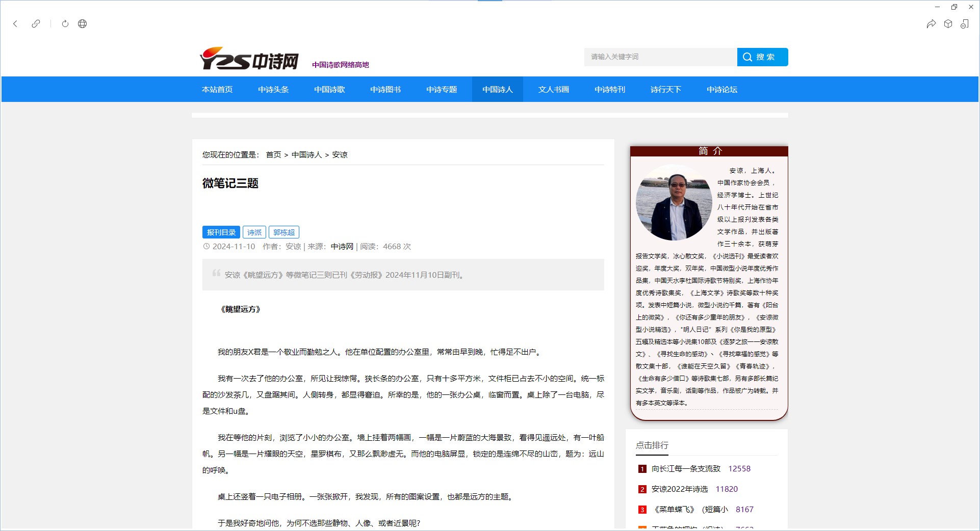The width and height of the screenshot is (980, 531).
Task: Go to the 中诗头条 menu item
Action: click(x=273, y=90)
